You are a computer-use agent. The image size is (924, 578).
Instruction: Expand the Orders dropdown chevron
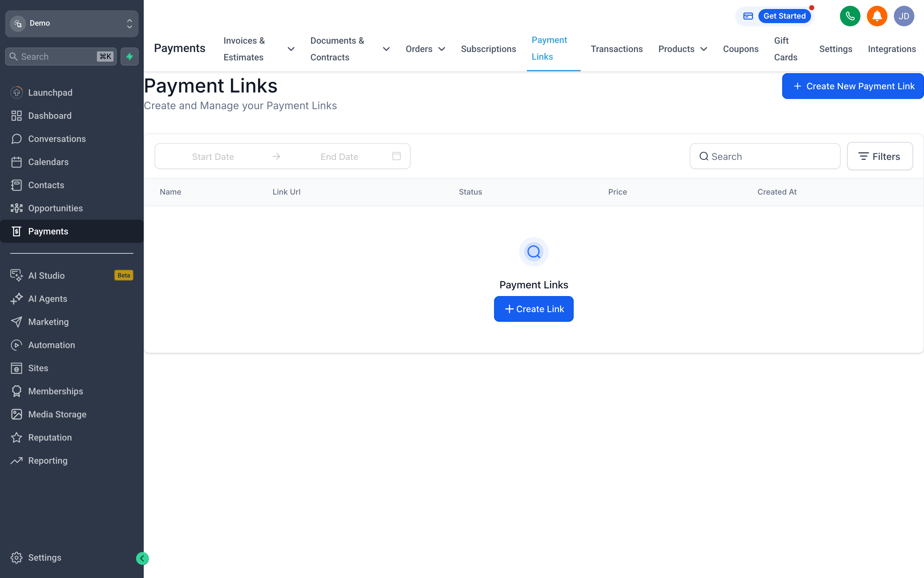click(442, 49)
